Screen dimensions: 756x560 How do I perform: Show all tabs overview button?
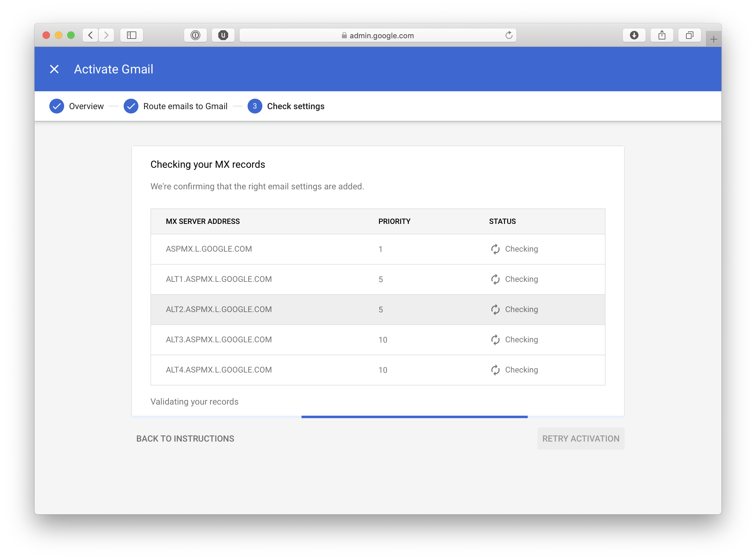coord(689,35)
